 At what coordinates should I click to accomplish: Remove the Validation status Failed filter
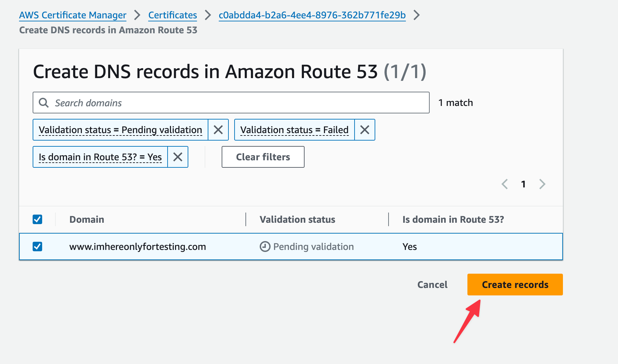(x=364, y=130)
